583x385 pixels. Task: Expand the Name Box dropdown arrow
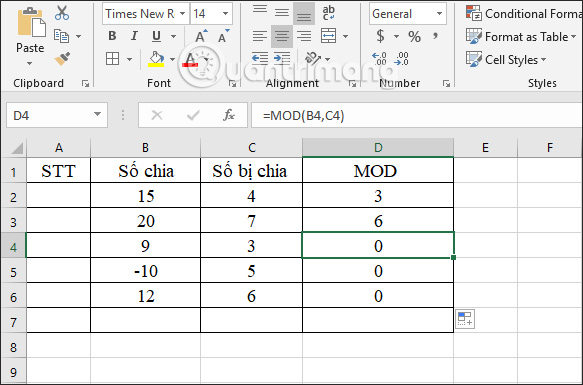point(97,115)
